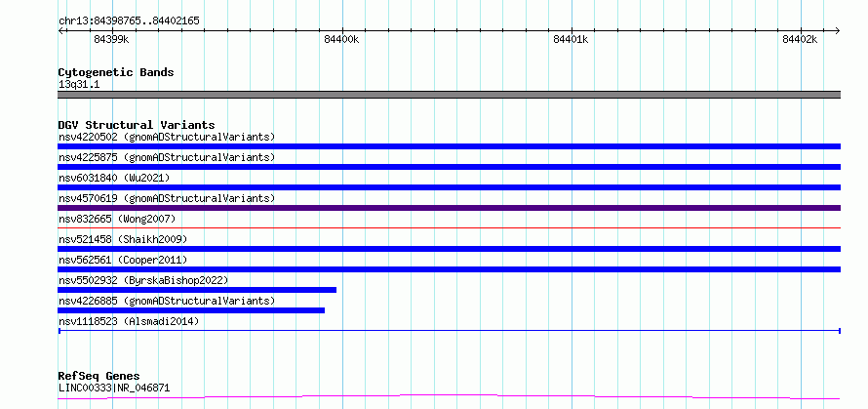Click the magenta LINC00333 gene line
This screenshot has width=868, height=409.
pos(449,397)
